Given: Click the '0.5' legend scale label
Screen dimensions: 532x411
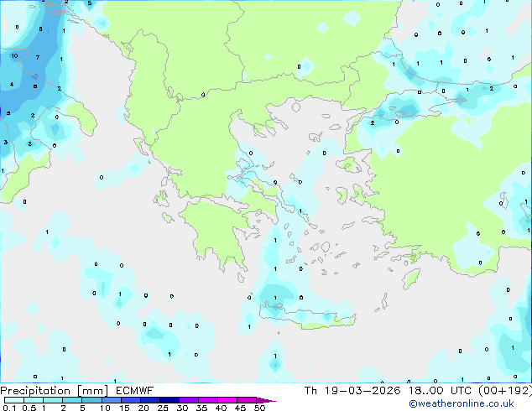Looking at the screenshot, I should 29,408.
